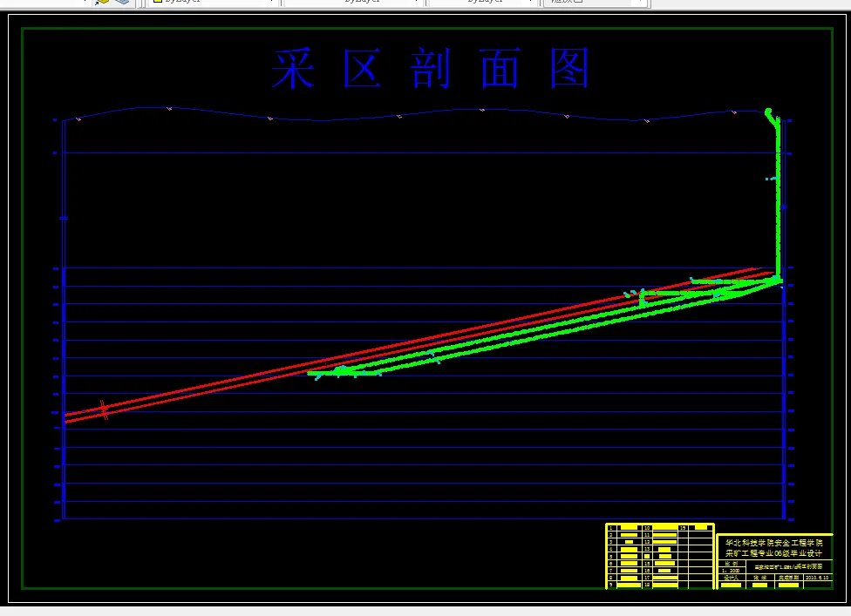Screen dimensions: 851x616
Task: Click the date 2010.6.10 in title block
Action: tap(817, 578)
